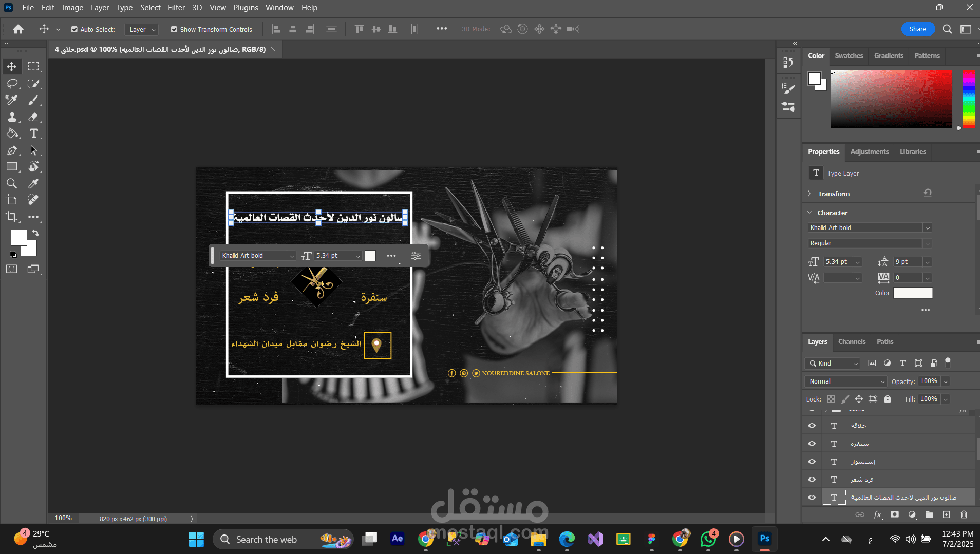Toggle the layer filter on/off switch

(948, 362)
